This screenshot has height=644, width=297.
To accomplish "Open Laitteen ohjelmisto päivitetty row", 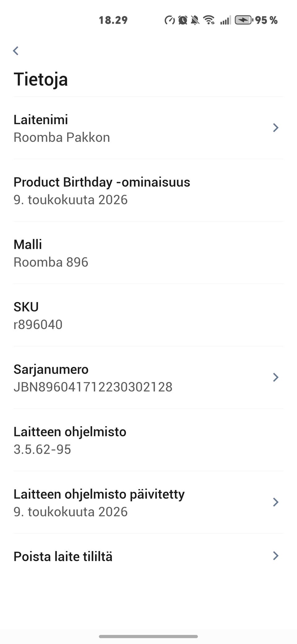I will [x=148, y=502].
